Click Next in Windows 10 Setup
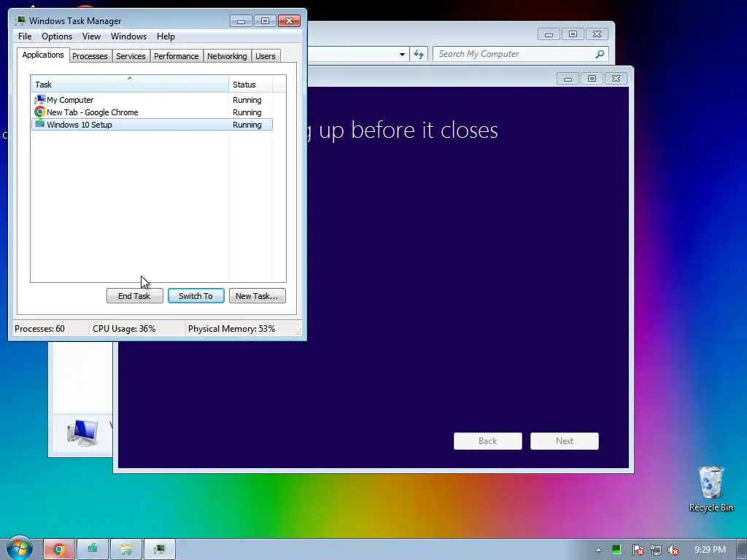Viewport: 747px width, 560px height. point(565,441)
